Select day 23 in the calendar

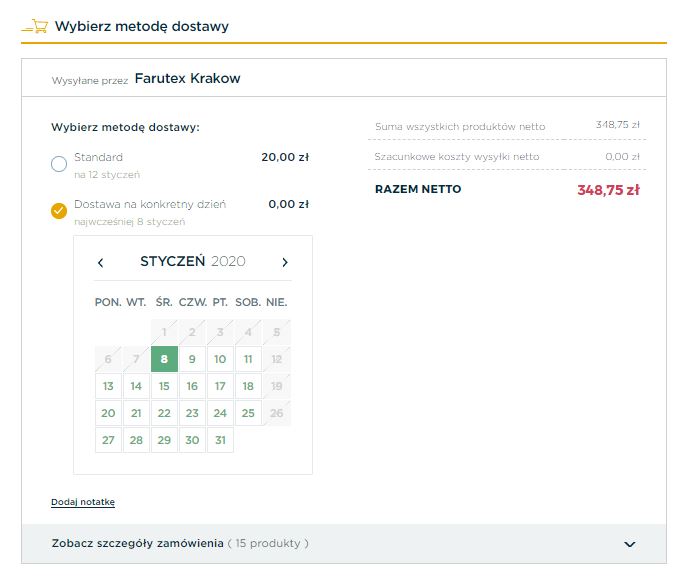tap(192, 413)
